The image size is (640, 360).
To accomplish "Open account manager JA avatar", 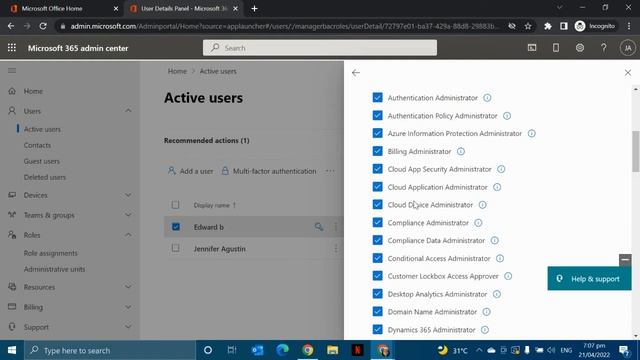I will point(628,48).
